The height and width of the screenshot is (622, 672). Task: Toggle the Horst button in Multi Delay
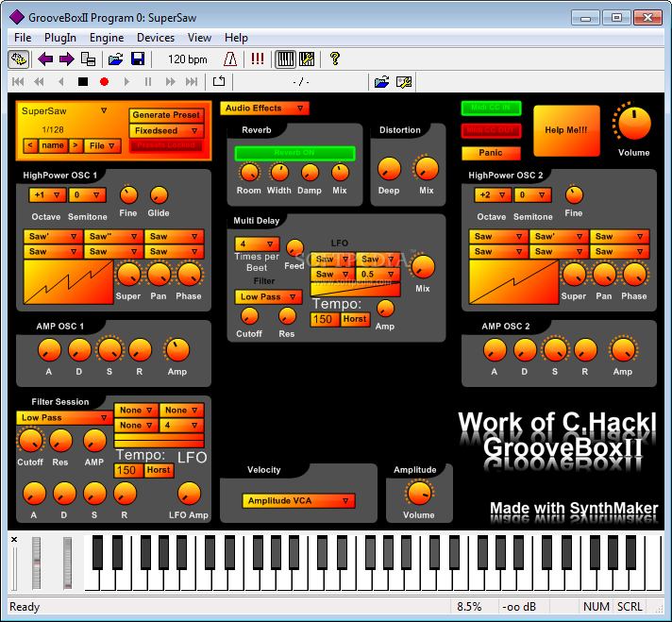(x=355, y=319)
